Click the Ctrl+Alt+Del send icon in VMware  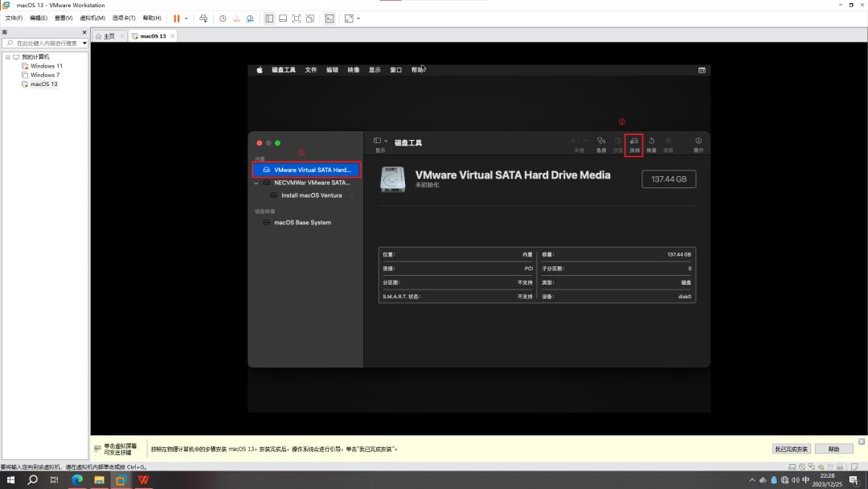click(204, 18)
